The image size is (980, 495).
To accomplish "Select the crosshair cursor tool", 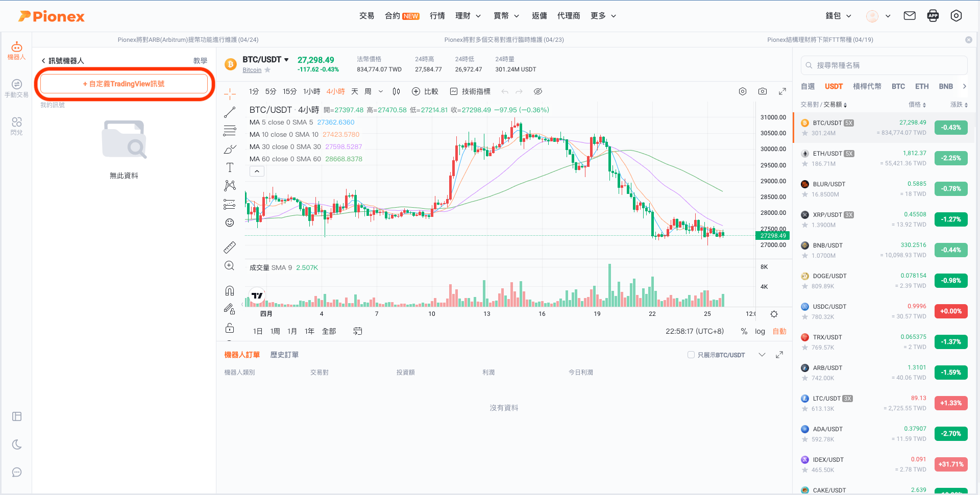I will 230,93.
